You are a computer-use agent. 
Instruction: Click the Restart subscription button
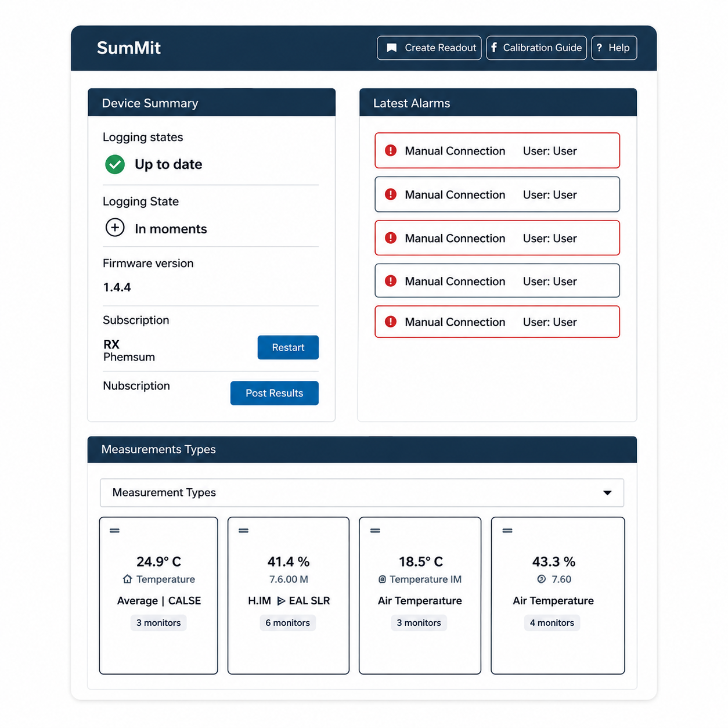coord(288,347)
